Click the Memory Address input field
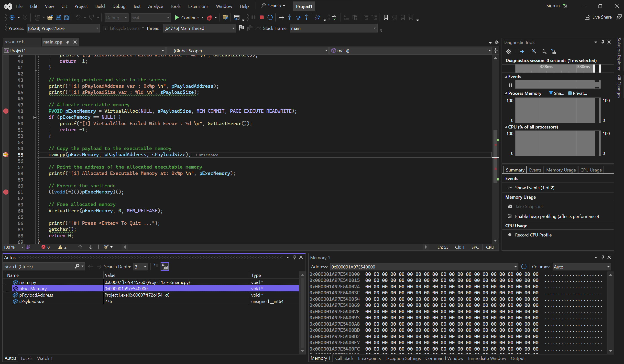The height and width of the screenshot is (364, 624). [424, 267]
